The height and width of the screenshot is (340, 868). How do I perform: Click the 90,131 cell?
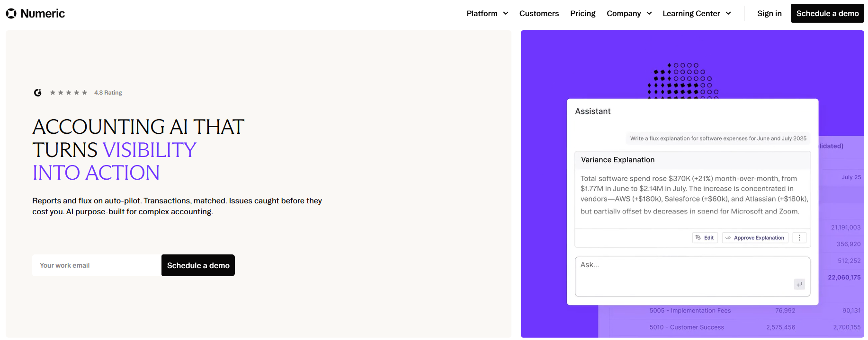click(851, 311)
